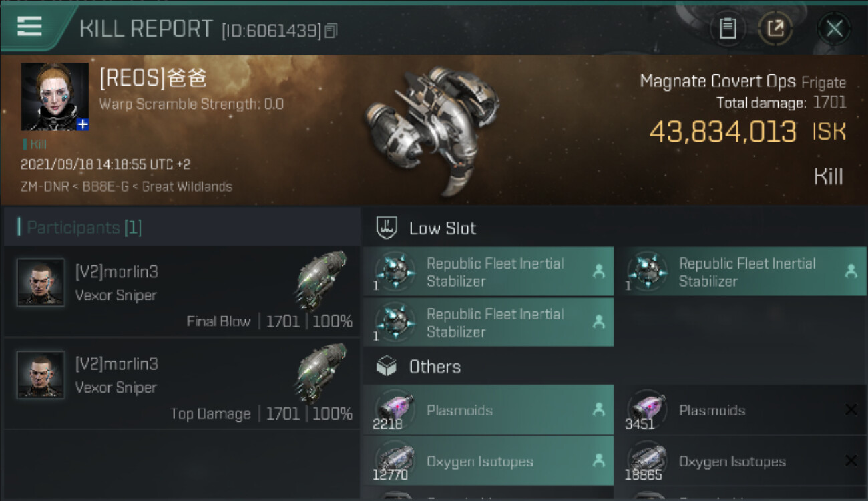Click the X mark on destroyed Plasmoids
The width and height of the screenshot is (868, 501).
coord(851,410)
